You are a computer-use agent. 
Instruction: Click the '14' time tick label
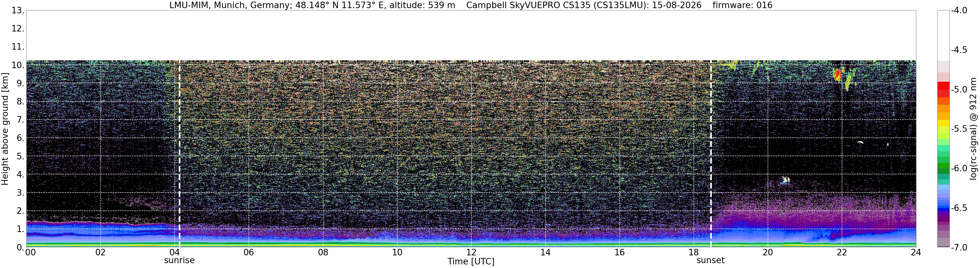[545, 252]
